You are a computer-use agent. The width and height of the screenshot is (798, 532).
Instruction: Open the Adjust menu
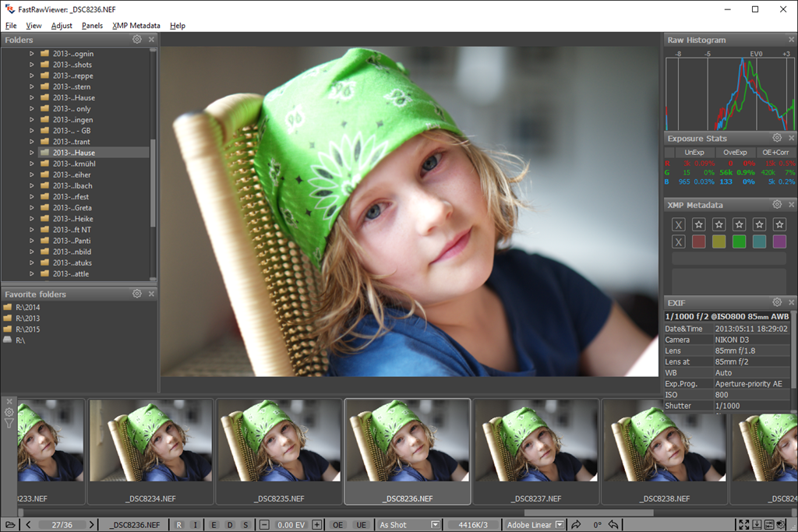pyautogui.click(x=62, y=26)
